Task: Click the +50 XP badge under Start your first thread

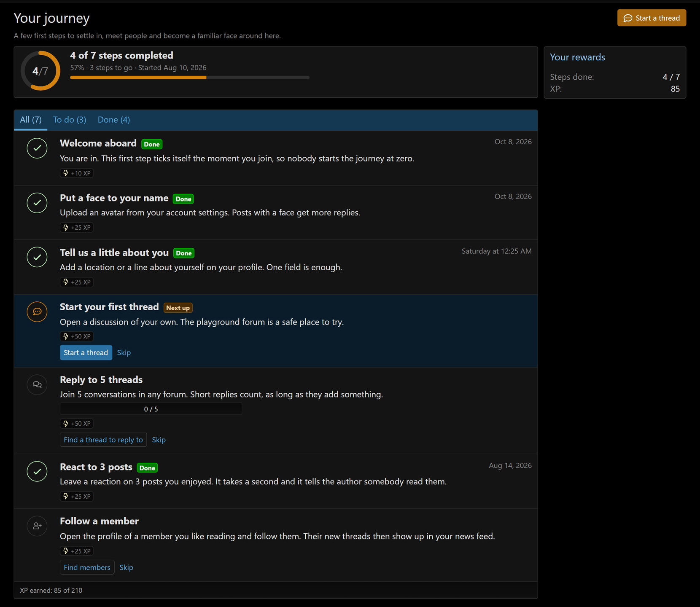Action: click(x=77, y=336)
